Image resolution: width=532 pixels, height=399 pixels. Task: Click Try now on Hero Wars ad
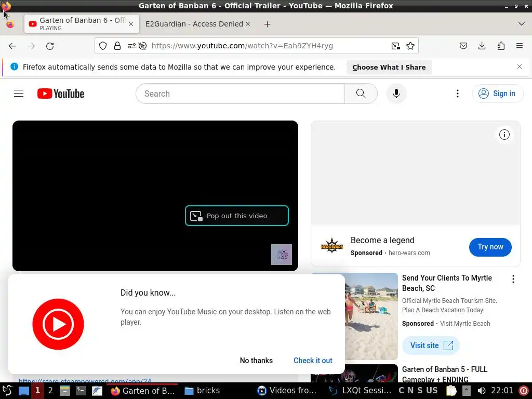pos(490,247)
